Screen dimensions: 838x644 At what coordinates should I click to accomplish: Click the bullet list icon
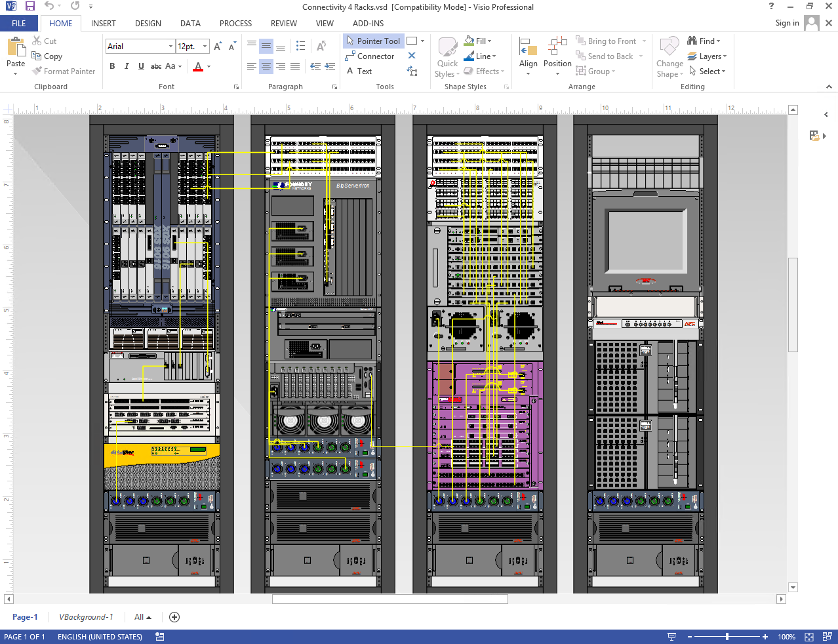coord(300,46)
